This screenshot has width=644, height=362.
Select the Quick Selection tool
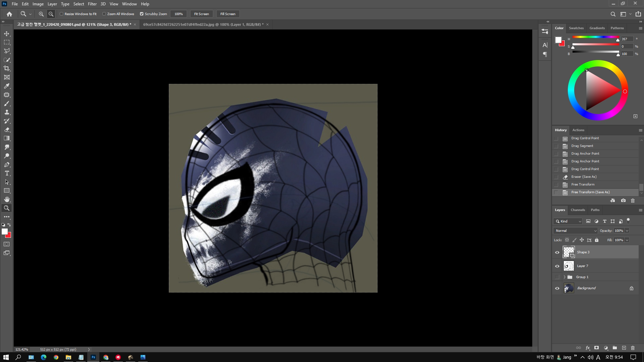click(x=7, y=60)
